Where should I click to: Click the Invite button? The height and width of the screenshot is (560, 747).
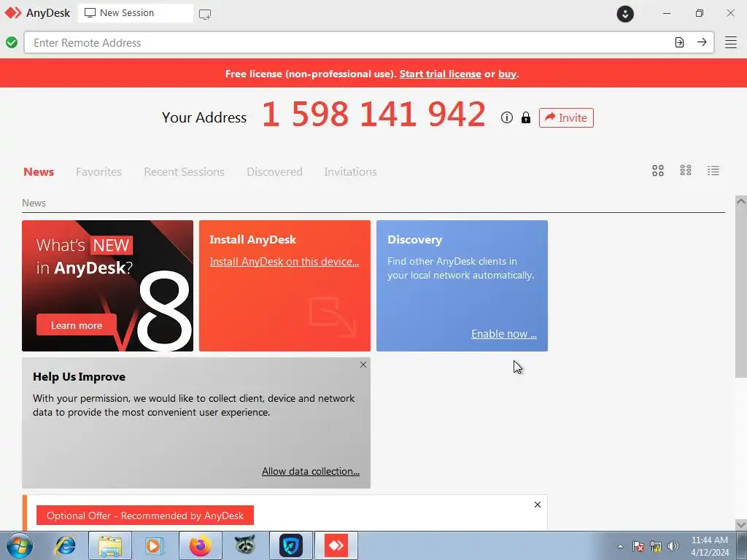[566, 117]
